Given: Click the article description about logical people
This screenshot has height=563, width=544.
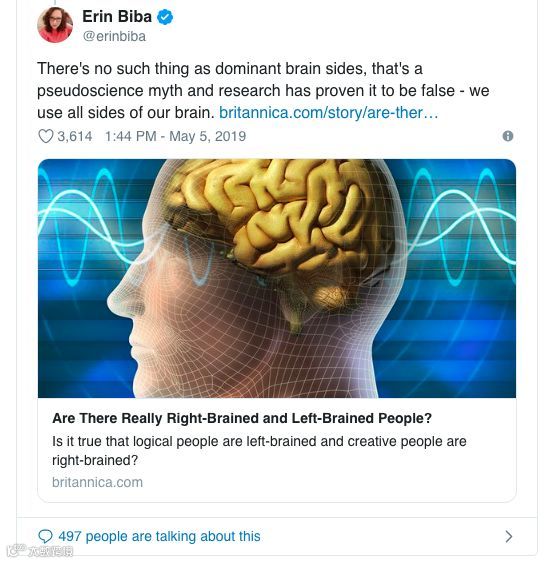Looking at the screenshot, I should [259, 451].
